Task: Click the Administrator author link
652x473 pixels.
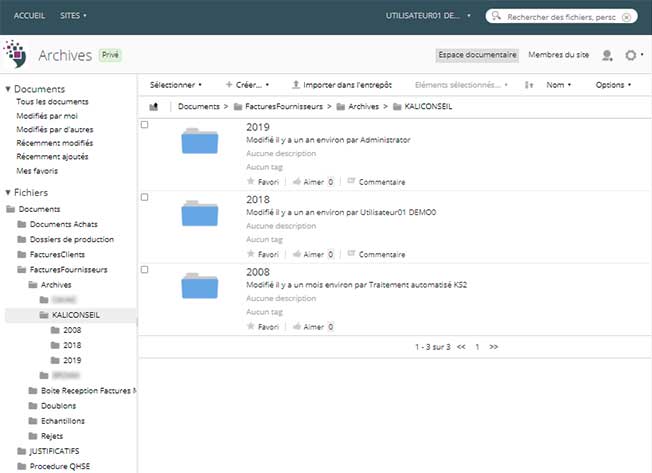Action: coord(385,140)
